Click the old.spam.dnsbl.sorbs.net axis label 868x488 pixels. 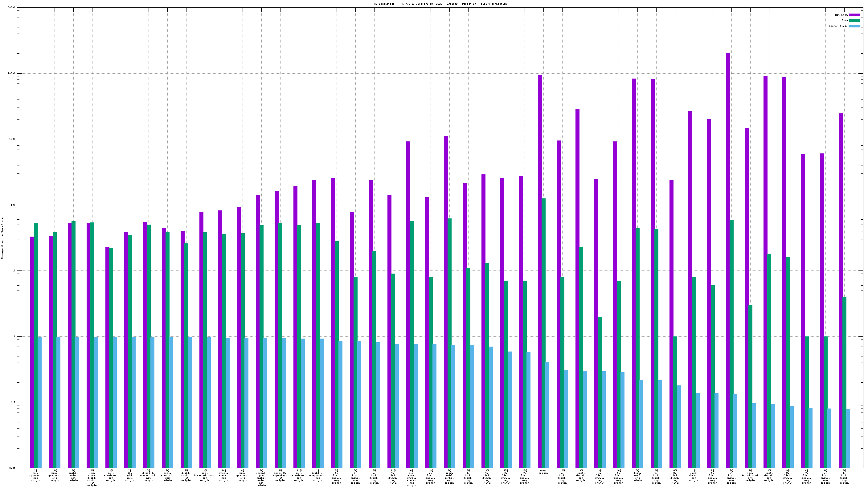[411, 478]
